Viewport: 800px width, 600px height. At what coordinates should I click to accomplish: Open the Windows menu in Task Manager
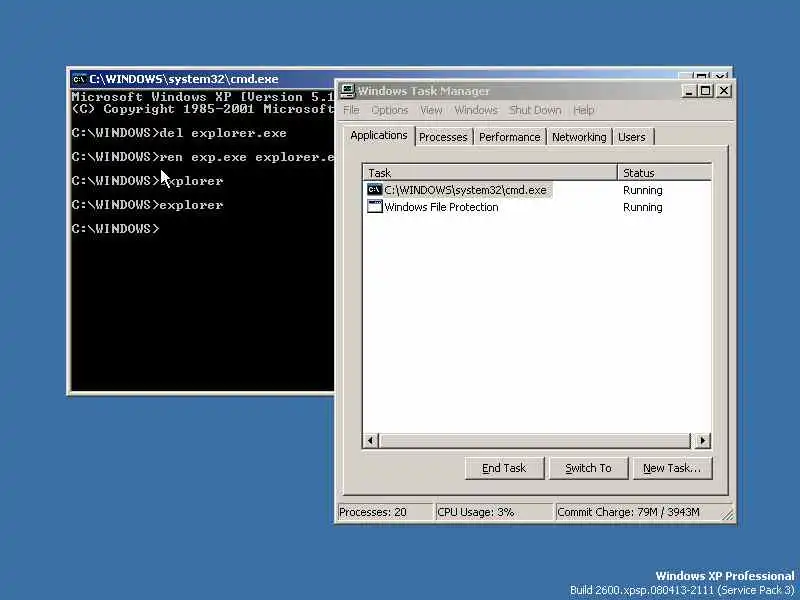[476, 110]
